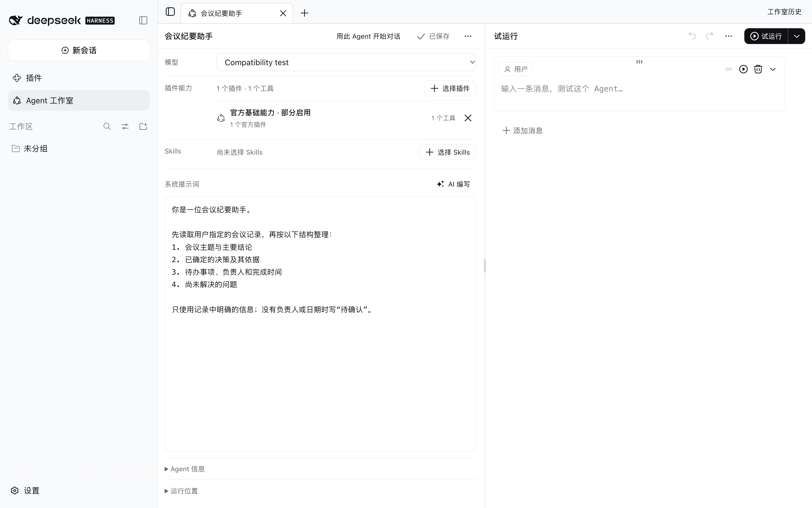
Task: Click 选择 Skills button
Action: click(x=447, y=152)
